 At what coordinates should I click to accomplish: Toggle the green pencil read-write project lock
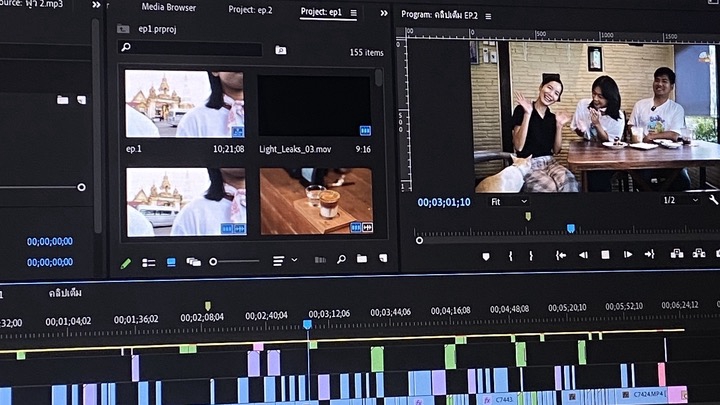tap(126, 263)
